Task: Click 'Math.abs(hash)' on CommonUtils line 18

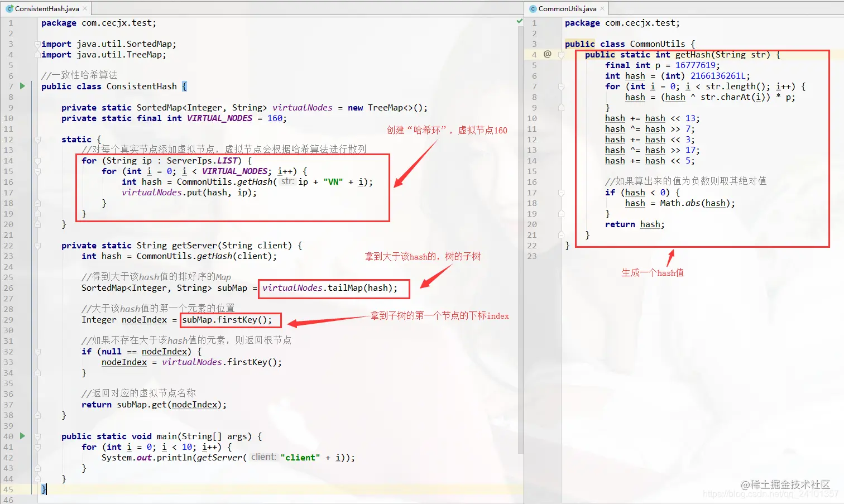Action: [695, 203]
